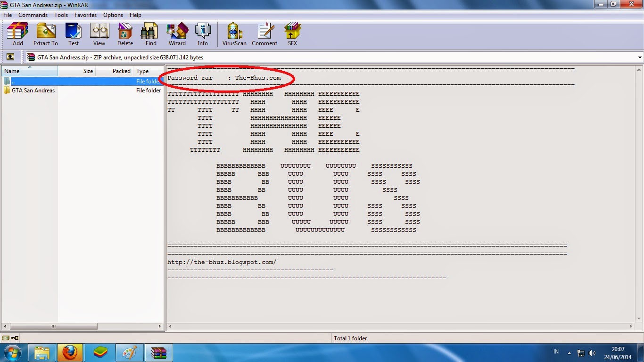The width and height of the screenshot is (644, 362).
Task: Sort files by Packed column
Action: 115,71
